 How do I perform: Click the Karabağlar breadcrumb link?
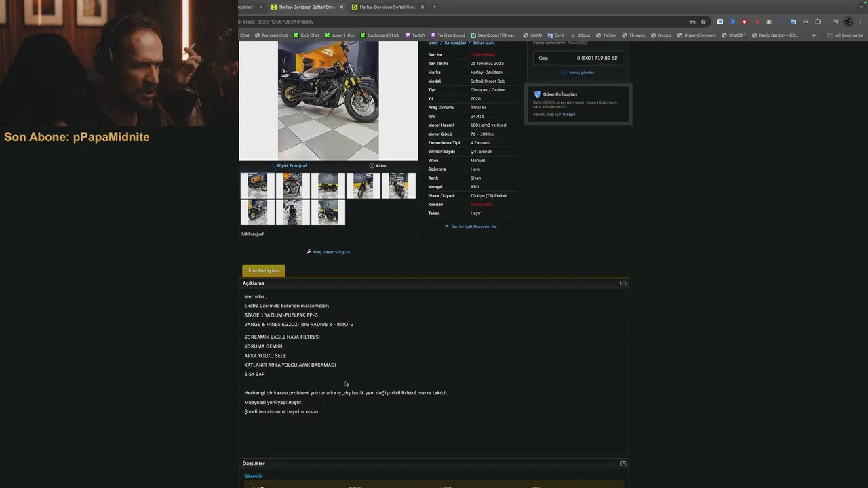point(455,43)
